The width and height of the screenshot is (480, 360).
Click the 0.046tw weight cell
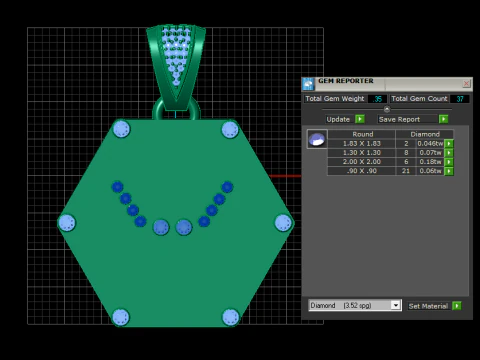click(x=430, y=144)
